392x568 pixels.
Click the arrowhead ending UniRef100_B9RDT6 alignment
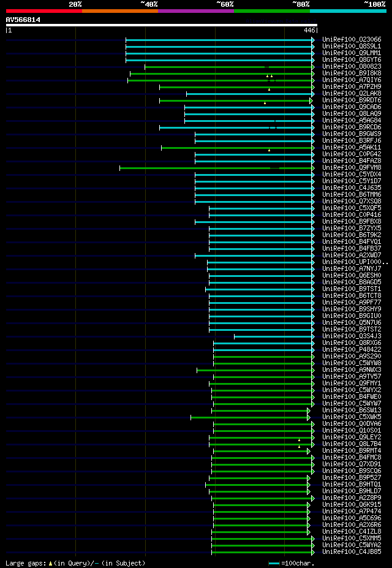tap(311, 100)
